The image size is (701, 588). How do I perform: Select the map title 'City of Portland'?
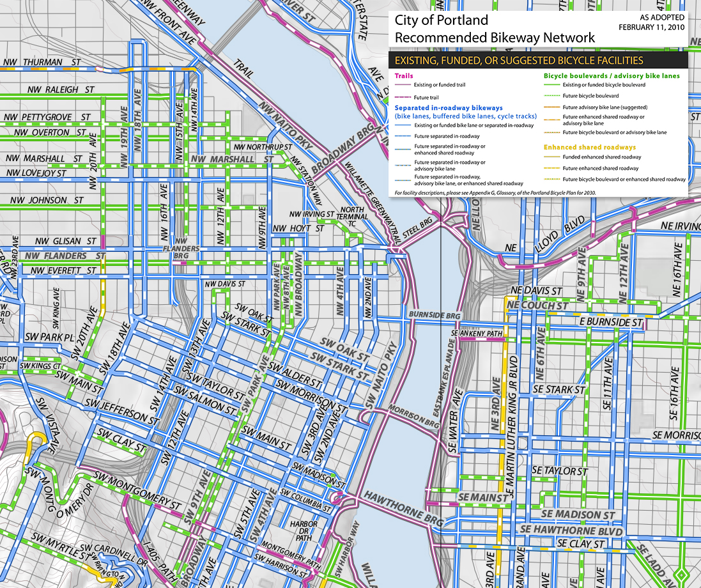[442, 20]
